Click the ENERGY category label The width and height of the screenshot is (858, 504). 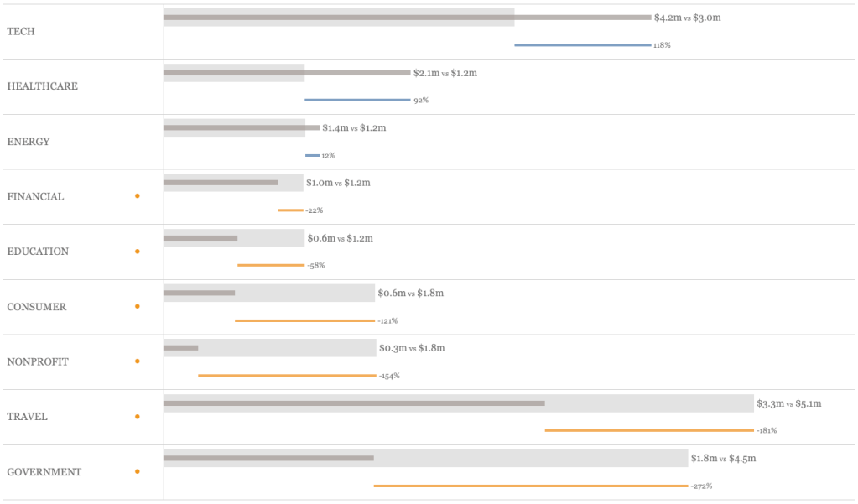[29, 142]
